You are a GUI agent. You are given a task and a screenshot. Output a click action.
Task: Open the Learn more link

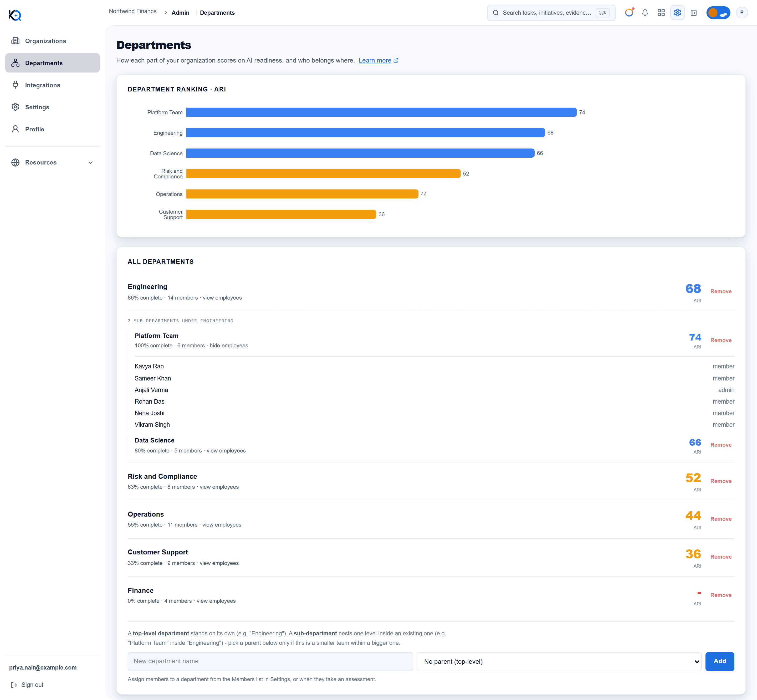click(375, 60)
